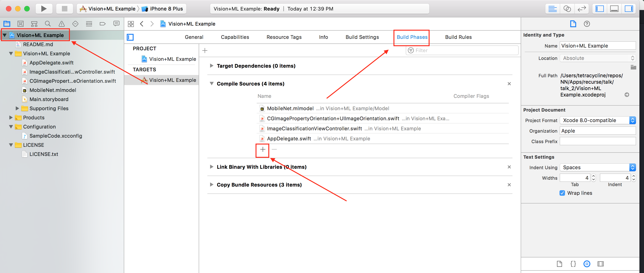Image resolution: width=644 pixels, height=273 pixels.
Task: Stop the running scheme
Action: [64, 9]
